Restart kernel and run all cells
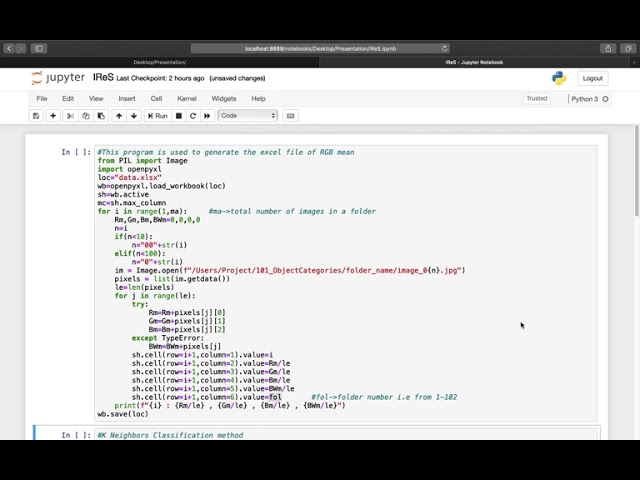 pos(207,116)
